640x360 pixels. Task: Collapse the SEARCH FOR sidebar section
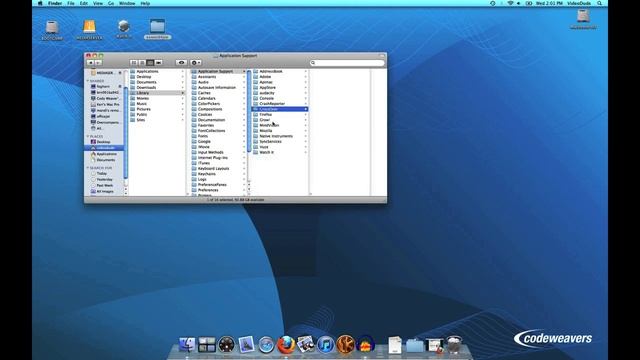[x=88, y=168]
